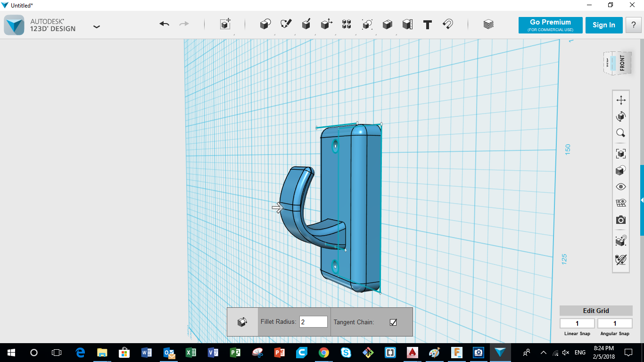The height and width of the screenshot is (362, 644).
Task: Toggle the Snap magnet tool
Action: click(448, 25)
